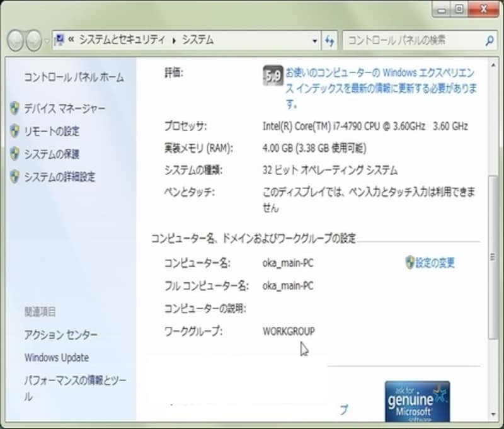The width and height of the screenshot is (504, 429).
Task: Click the scrollbar down arrow
Action: tap(493, 415)
